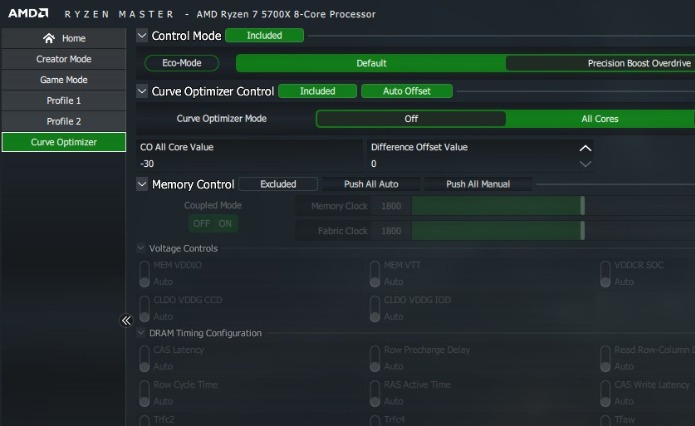695x426 pixels.
Task: Toggle the Tfaw auto switch
Action: pyautogui.click(x=605, y=420)
